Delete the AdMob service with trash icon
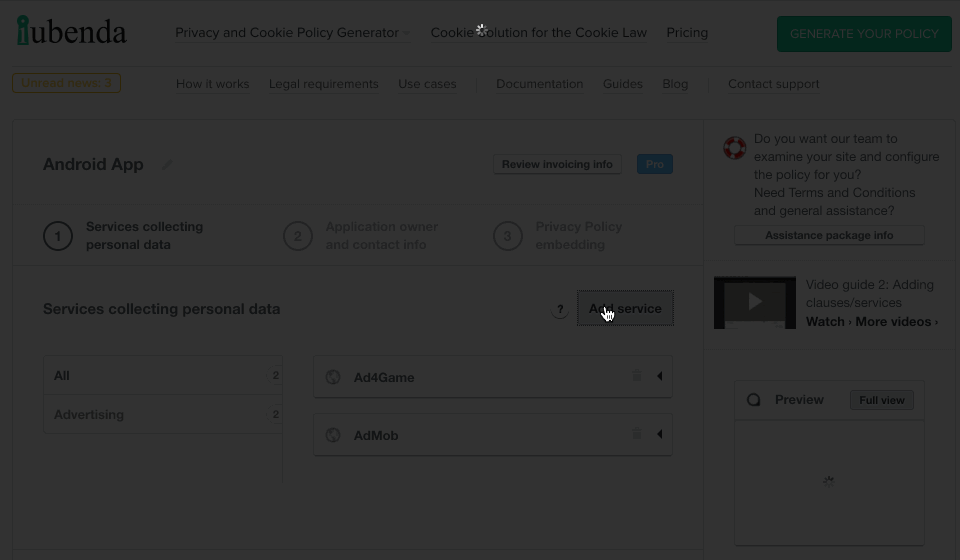This screenshot has width=960, height=560. 636,434
